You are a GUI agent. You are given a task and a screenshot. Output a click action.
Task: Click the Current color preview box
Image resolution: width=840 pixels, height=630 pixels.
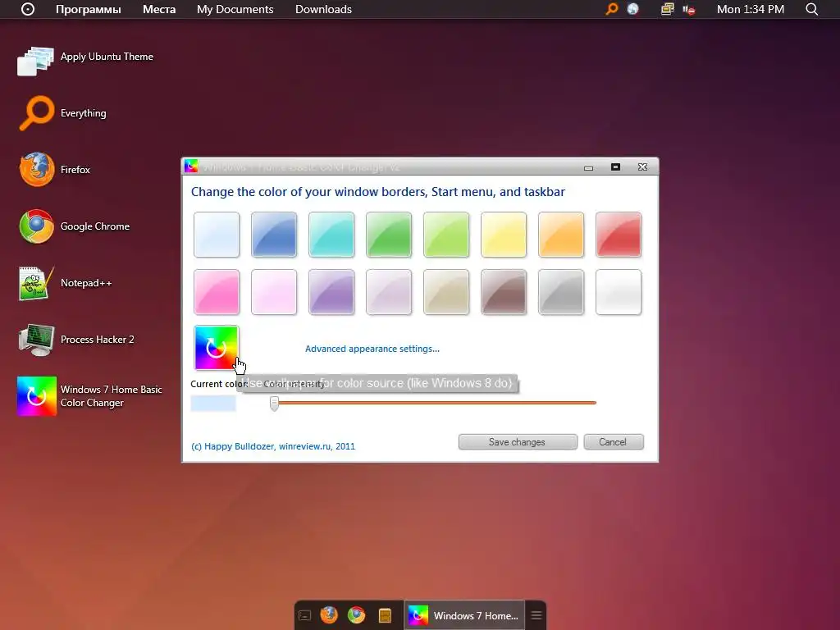pos(213,403)
